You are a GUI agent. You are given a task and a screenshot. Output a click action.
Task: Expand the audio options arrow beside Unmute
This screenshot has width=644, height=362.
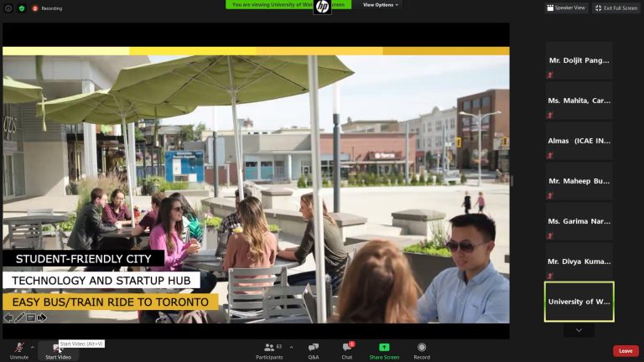(33, 347)
